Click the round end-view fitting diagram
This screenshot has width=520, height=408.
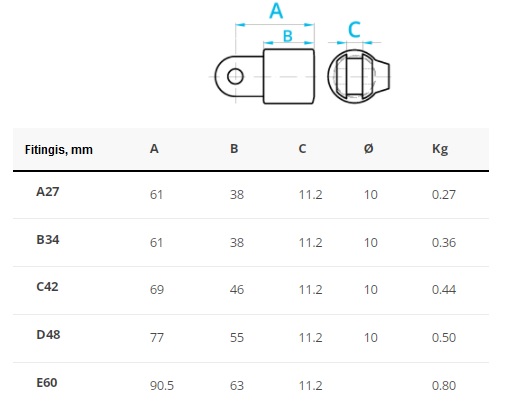click(359, 76)
